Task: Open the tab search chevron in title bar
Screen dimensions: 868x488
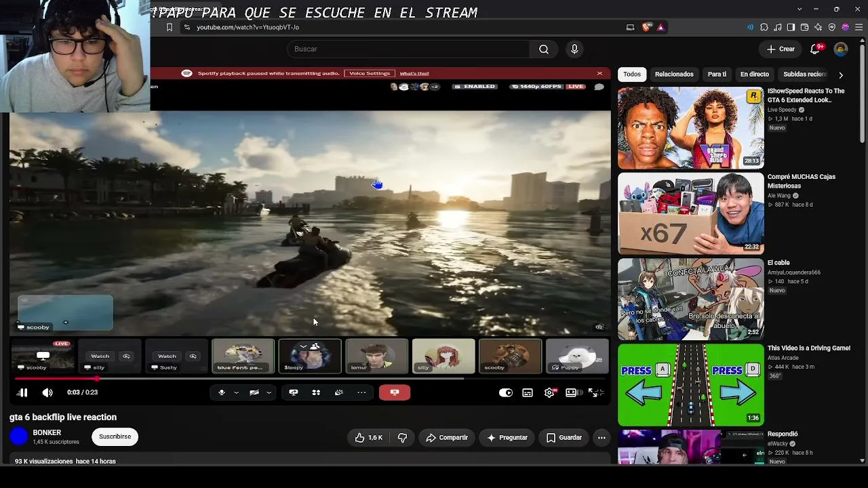Action: tap(800, 9)
